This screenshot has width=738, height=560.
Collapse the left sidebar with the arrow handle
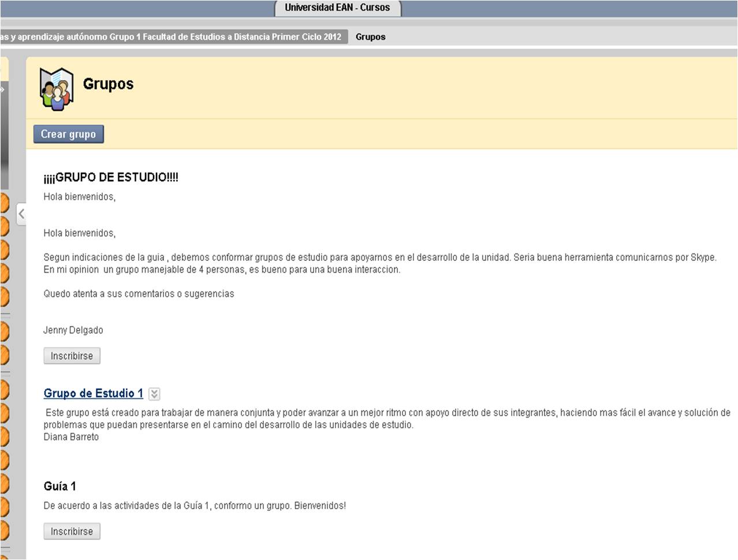(21, 214)
